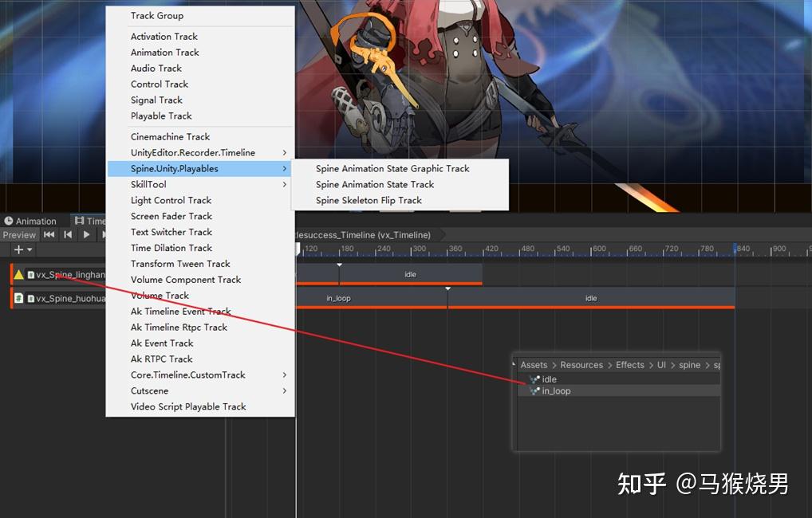
Task: Add an Ak Event Track
Action: 200,343
